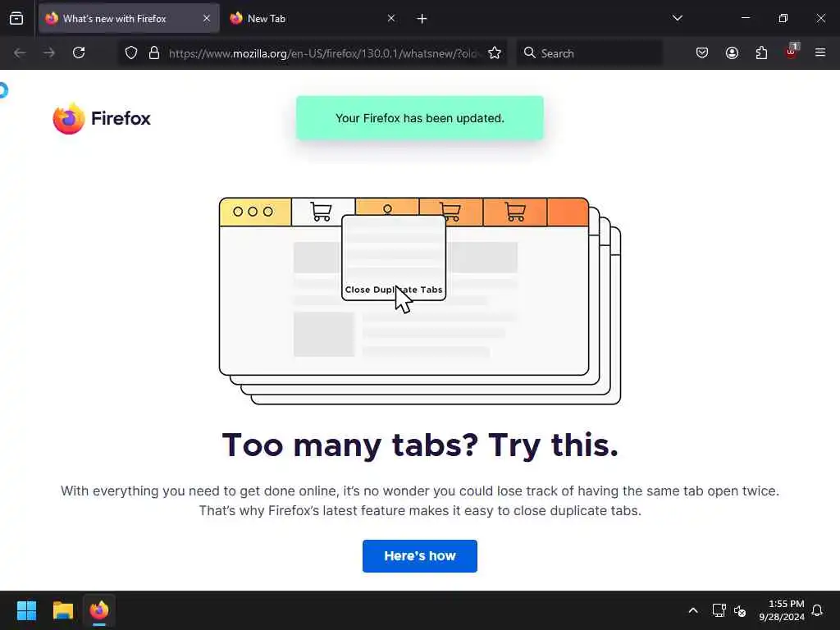The height and width of the screenshot is (630, 840).
Task: Restore down the Firefox window
Action: click(783, 19)
